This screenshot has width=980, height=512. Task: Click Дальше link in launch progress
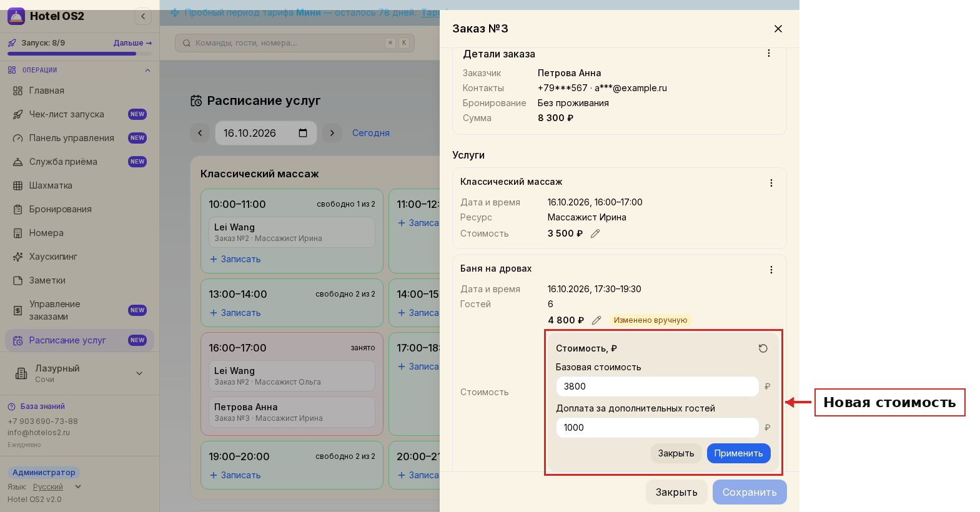coord(132,43)
